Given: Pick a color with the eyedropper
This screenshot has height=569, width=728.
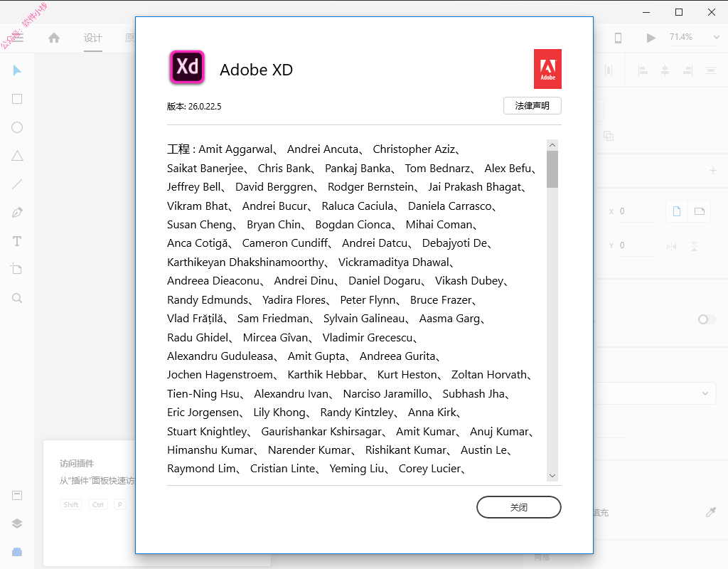Looking at the screenshot, I should point(711,512).
